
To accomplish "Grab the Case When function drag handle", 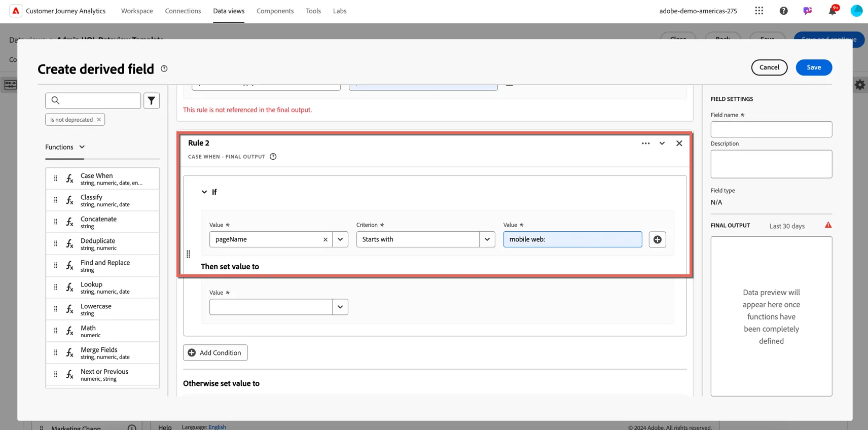I will pyautogui.click(x=56, y=178).
